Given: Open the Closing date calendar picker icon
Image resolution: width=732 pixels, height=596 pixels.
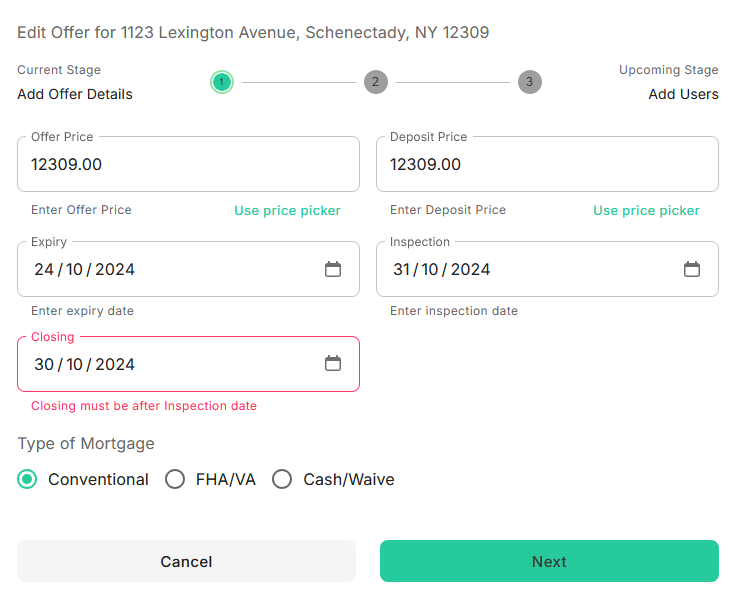Looking at the screenshot, I should coord(333,364).
